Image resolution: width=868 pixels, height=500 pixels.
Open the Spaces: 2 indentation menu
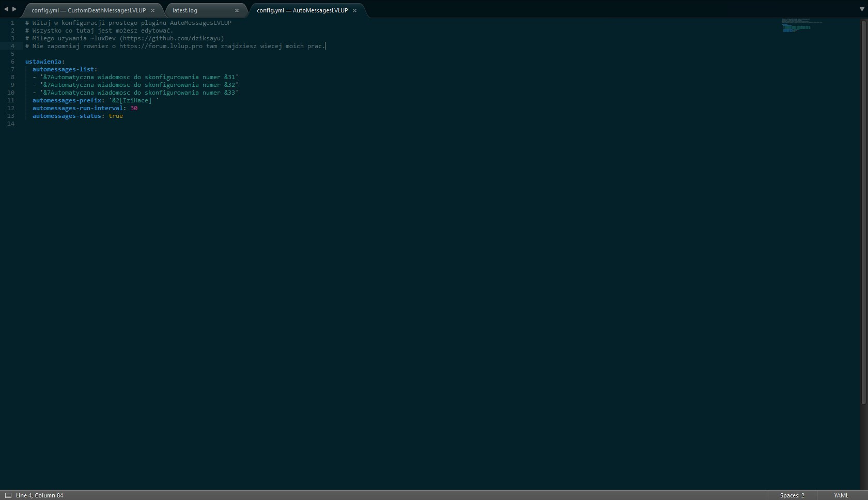792,495
